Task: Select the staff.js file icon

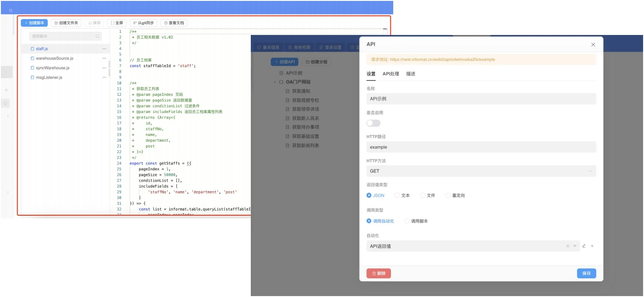Action: click(x=32, y=49)
